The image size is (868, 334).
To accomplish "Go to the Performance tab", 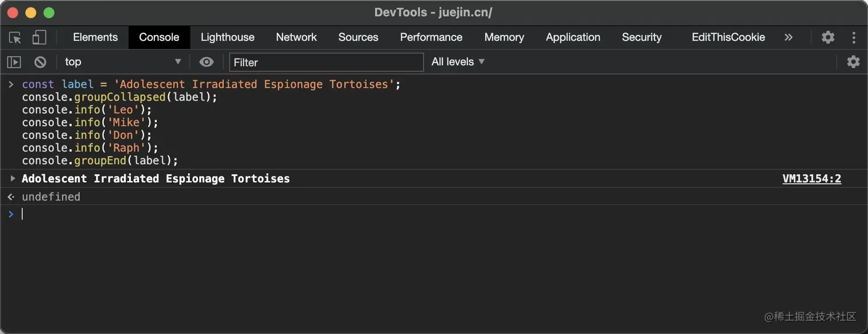I will coord(431,37).
